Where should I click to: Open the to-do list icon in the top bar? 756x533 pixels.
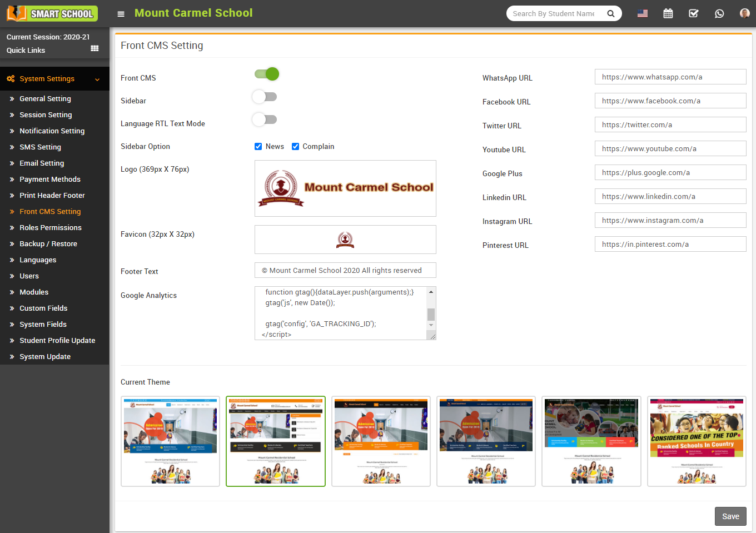tap(693, 13)
